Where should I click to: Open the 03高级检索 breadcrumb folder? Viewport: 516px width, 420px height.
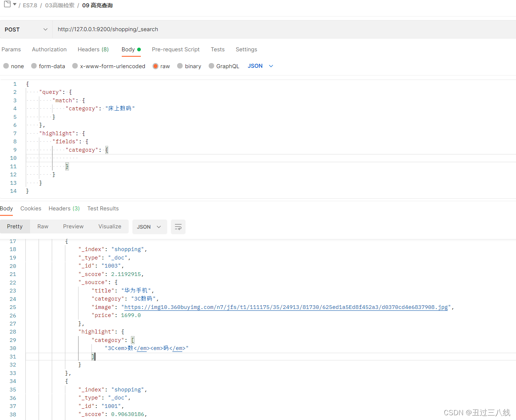point(60,5)
